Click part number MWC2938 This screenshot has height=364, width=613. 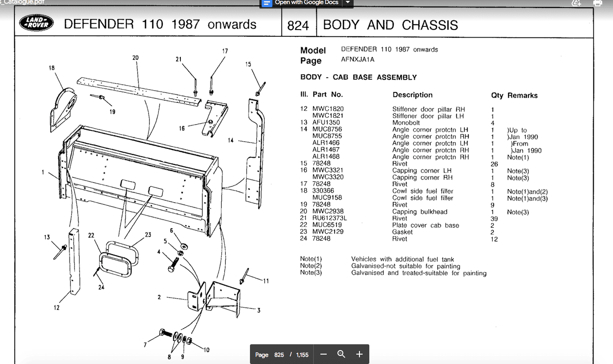point(328,212)
